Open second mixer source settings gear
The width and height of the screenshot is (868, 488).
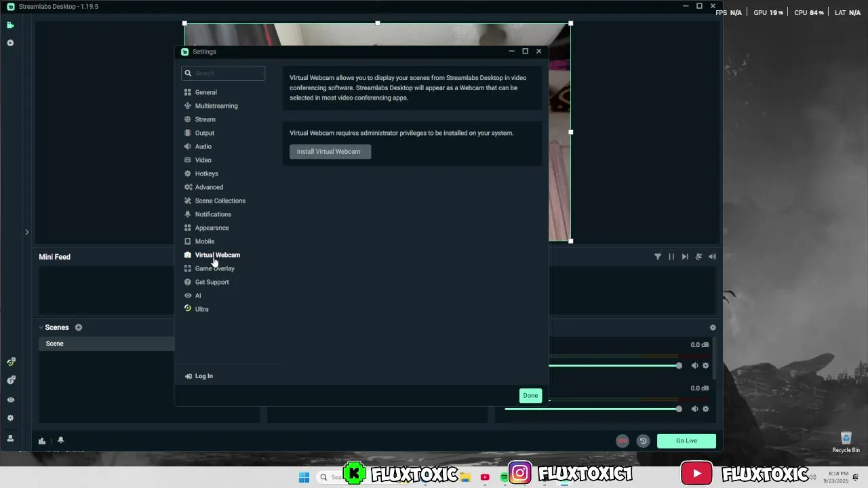pyautogui.click(x=706, y=409)
